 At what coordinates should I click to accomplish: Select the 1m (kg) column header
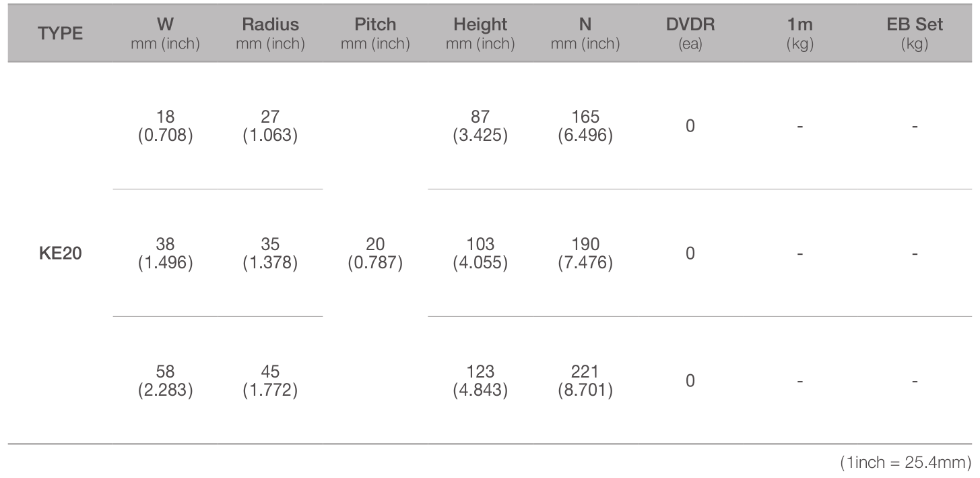(799, 34)
